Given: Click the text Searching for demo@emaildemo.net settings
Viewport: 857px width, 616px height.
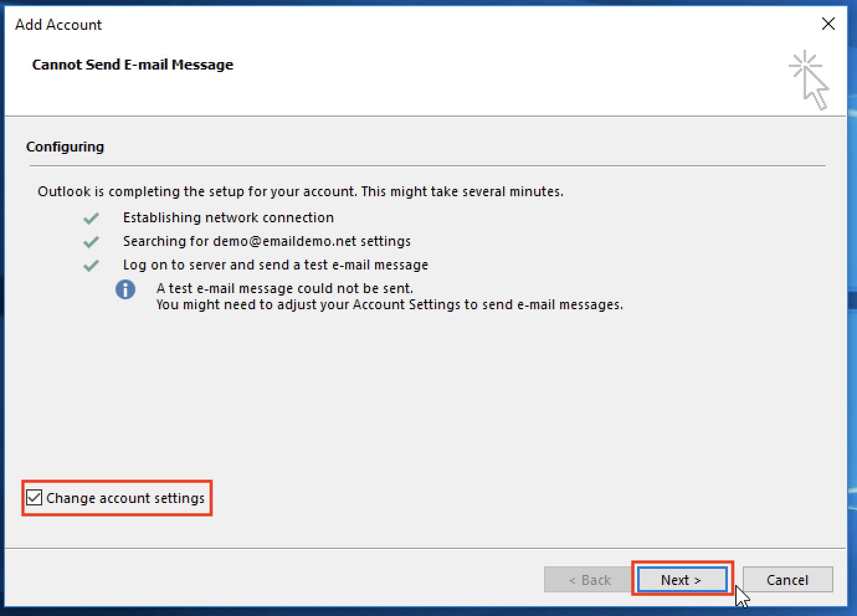Looking at the screenshot, I should 267,241.
